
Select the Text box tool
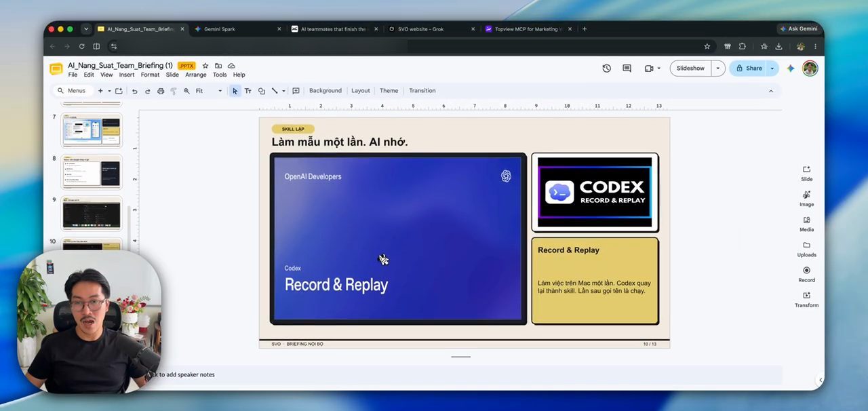(x=248, y=91)
